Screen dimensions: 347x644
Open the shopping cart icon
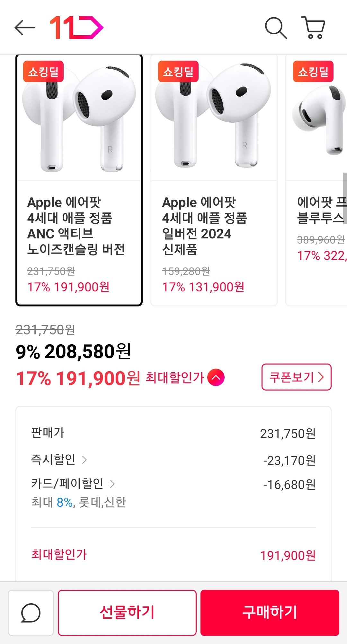point(314,28)
